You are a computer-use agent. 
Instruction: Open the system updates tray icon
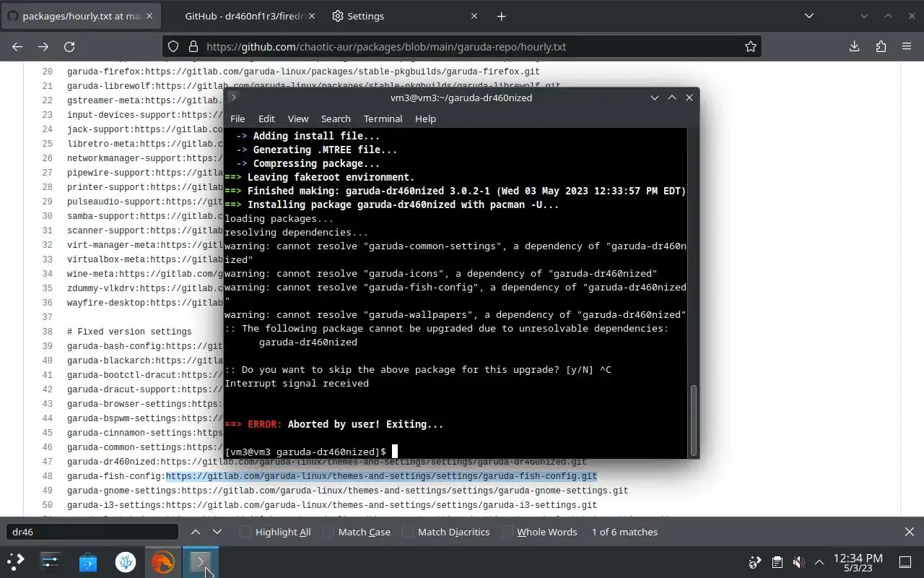(x=755, y=562)
